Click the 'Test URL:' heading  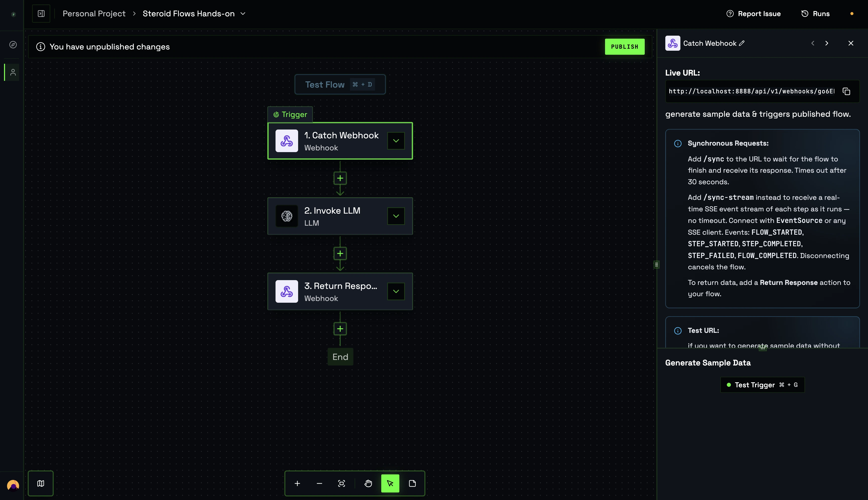[x=703, y=330]
